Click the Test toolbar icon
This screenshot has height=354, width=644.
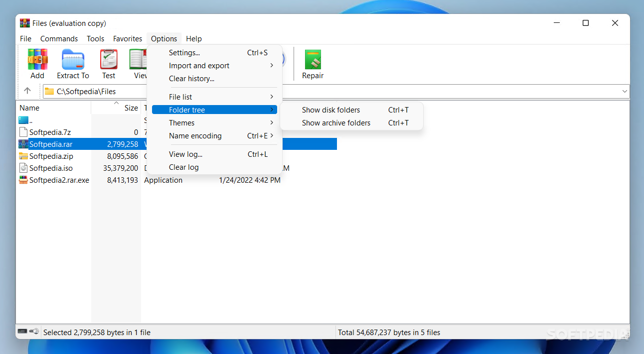109,59
